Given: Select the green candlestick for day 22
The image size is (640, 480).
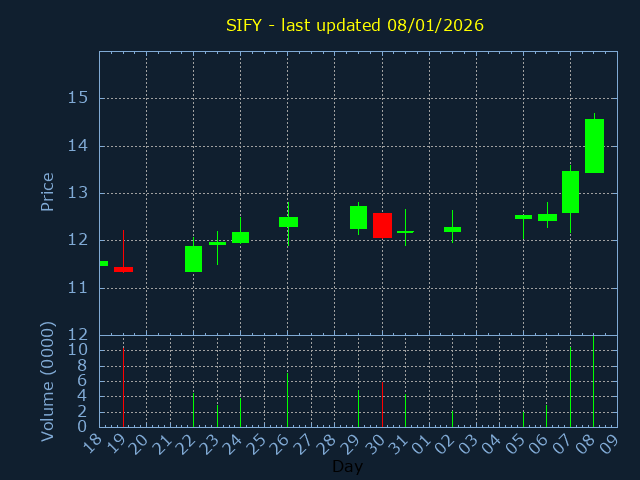Looking at the screenshot, I should pyautogui.click(x=193, y=259).
